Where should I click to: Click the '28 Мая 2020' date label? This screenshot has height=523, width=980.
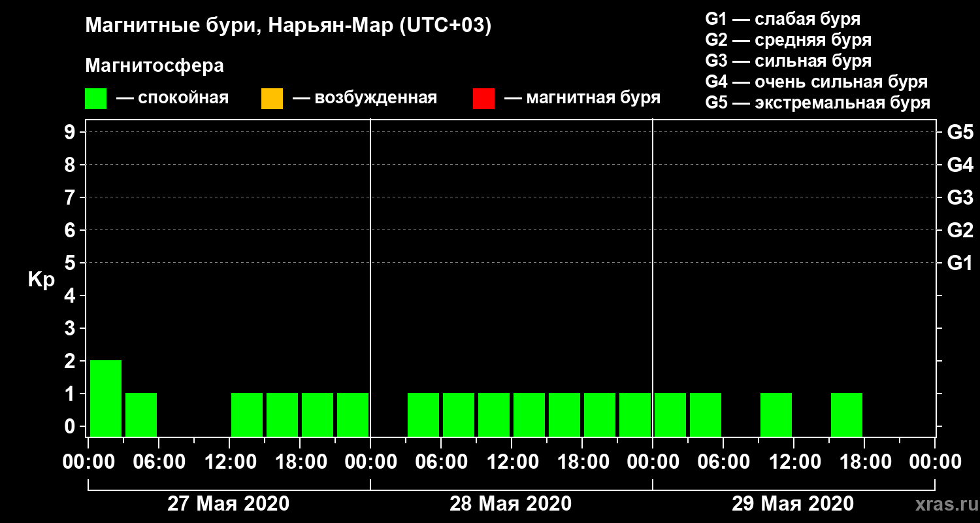(511, 504)
